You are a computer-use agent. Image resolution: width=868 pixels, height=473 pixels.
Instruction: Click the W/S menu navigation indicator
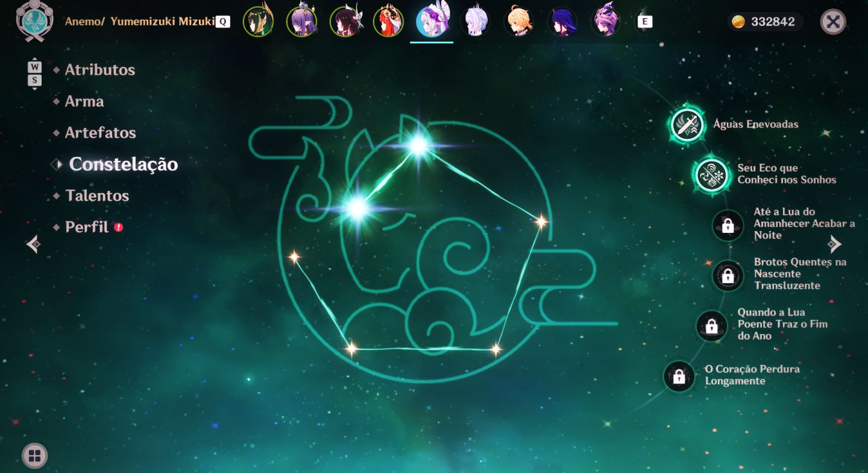click(x=35, y=74)
